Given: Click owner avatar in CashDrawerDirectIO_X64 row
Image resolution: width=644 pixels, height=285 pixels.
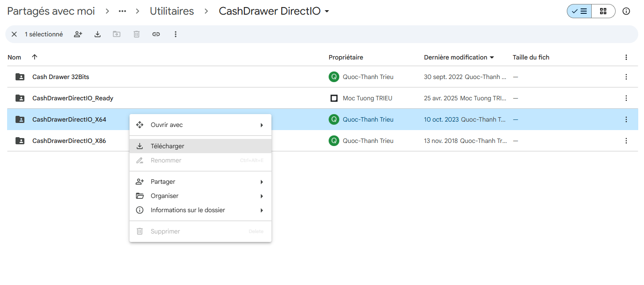Looking at the screenshot, I should coord(334,119).
